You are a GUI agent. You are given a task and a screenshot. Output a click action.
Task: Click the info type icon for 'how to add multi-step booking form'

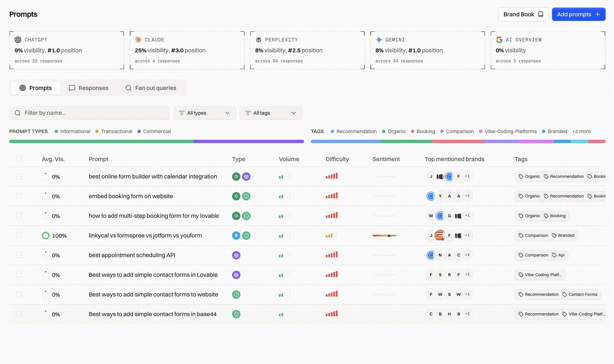[246, 216]
